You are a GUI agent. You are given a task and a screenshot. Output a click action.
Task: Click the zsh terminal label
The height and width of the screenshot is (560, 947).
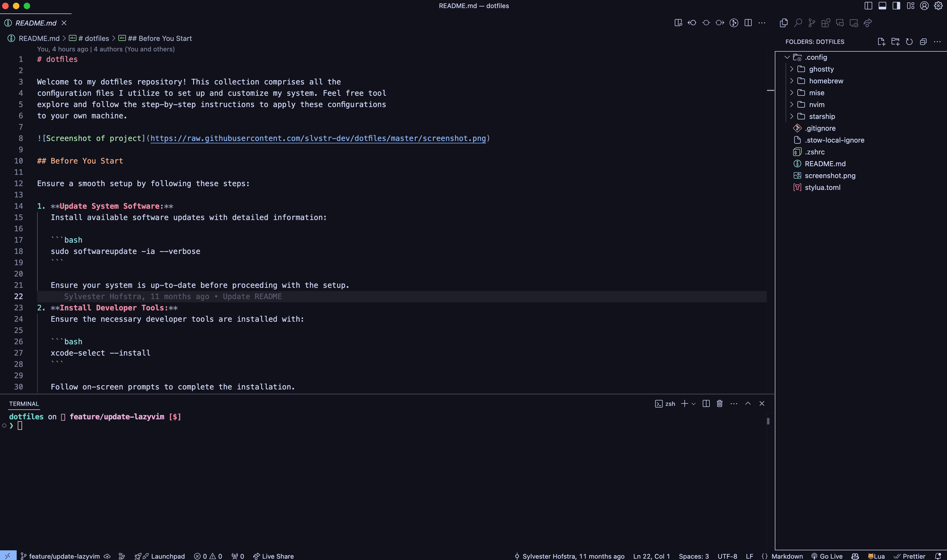pos(665,404)
